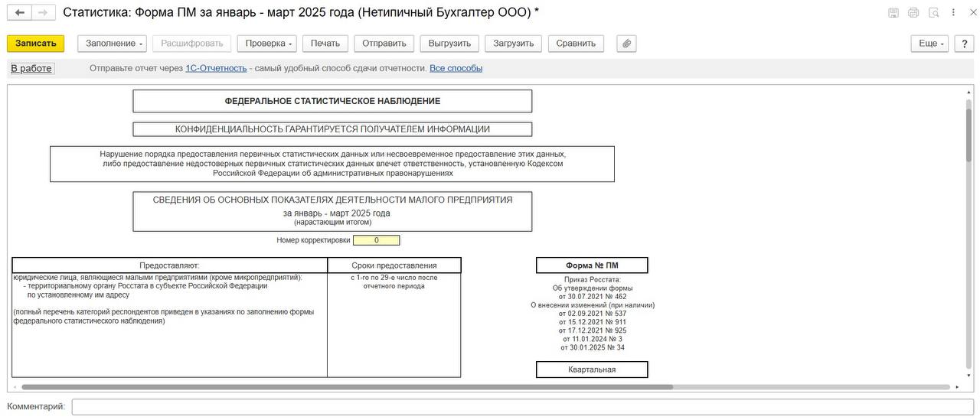Go back with the left arrow button
This screenshot has width=980, height=420.
pyautogui.click(x=19, y=12)
